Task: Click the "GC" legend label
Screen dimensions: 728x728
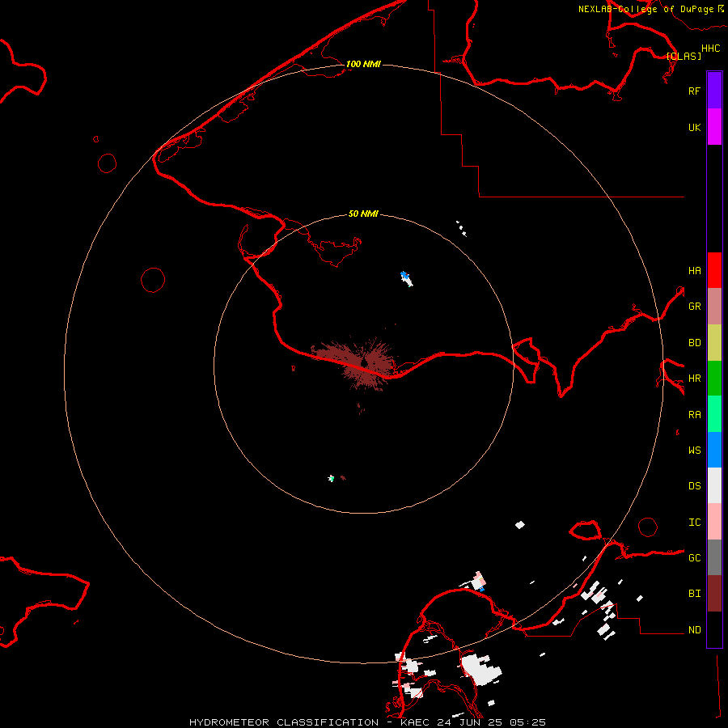Action: coord(694,558)
